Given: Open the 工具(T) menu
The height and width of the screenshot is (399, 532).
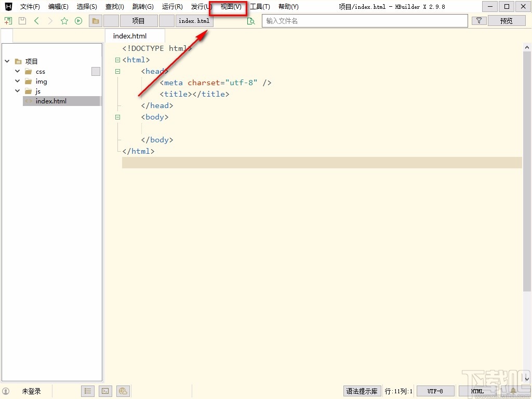Looking at the screenshot, I should (x=260, y=6).
